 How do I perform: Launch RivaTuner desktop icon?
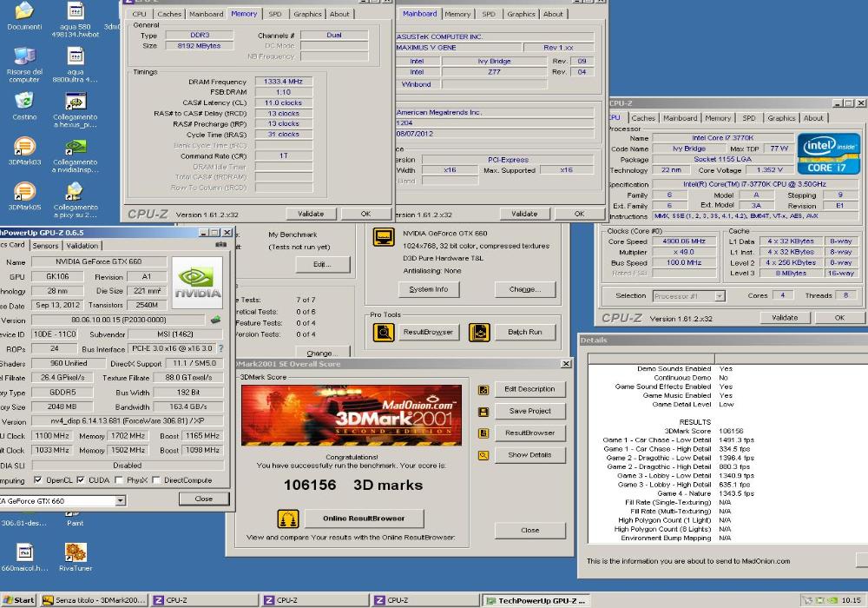76,557
